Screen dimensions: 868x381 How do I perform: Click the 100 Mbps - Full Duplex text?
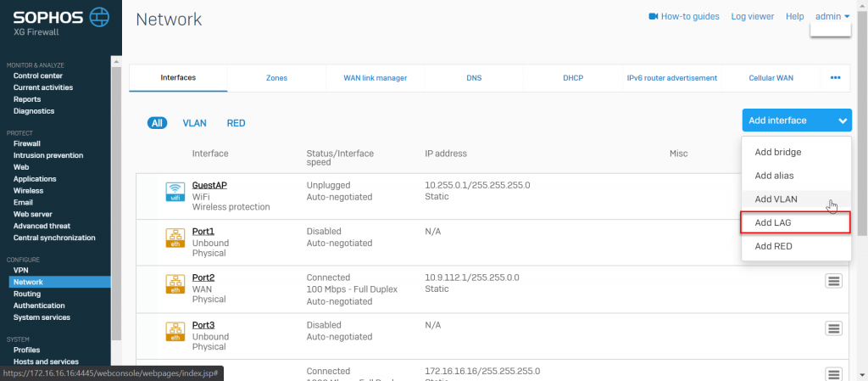point(352,289)
